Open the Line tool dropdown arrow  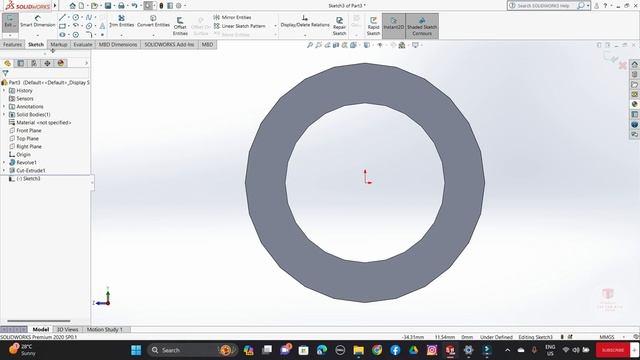point(69,18)
